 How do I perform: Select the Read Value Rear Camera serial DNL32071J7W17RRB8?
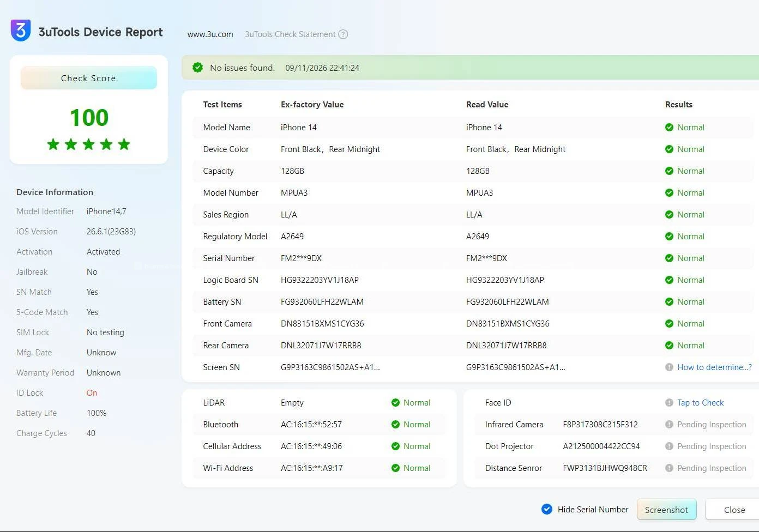(507, 346)
